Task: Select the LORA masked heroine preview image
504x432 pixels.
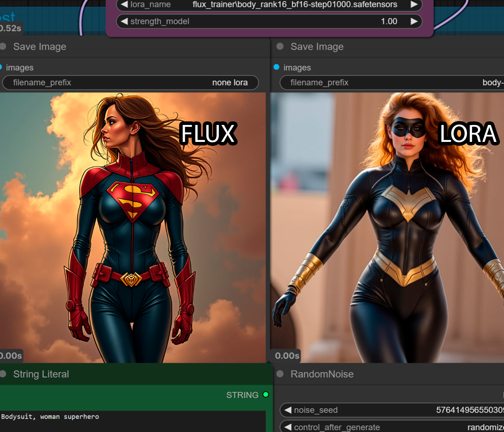Action: point(387,227)
